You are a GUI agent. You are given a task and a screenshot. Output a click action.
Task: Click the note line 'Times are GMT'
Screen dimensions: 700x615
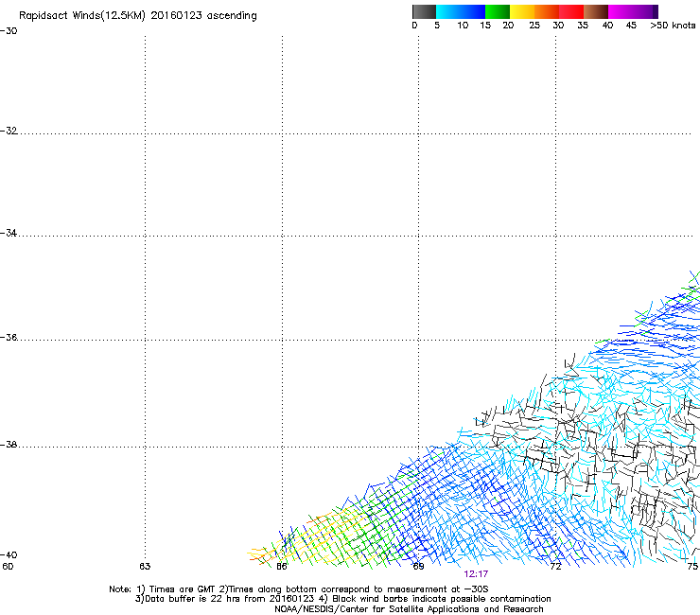[x=183, y=589]
